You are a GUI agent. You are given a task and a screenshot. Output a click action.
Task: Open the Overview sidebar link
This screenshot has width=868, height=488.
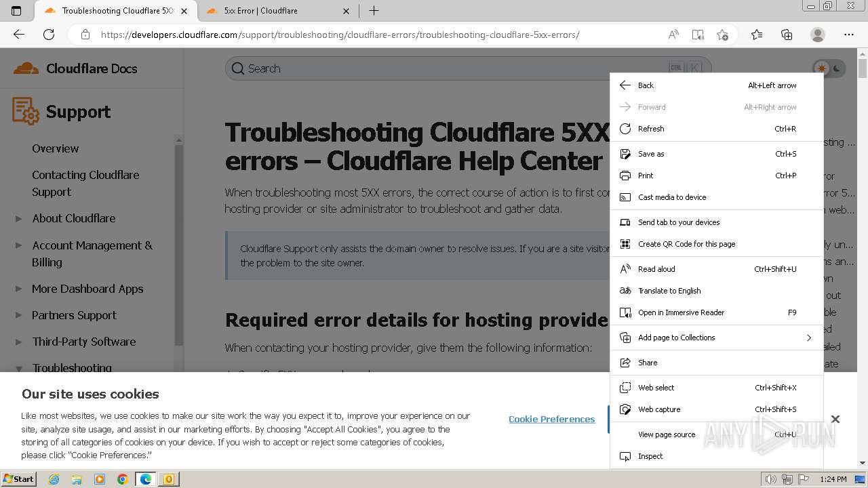(56, 148)
